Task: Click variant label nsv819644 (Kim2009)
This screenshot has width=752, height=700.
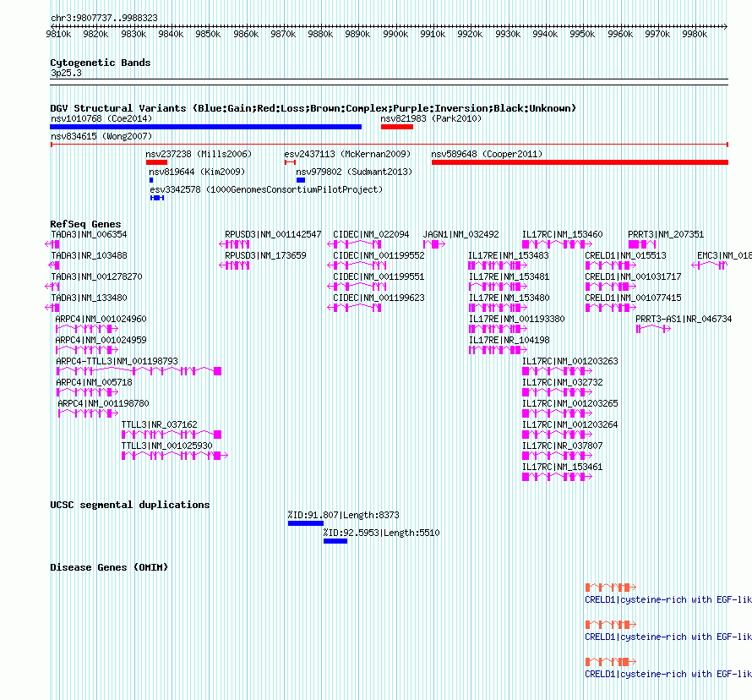Action: point(197,172)
